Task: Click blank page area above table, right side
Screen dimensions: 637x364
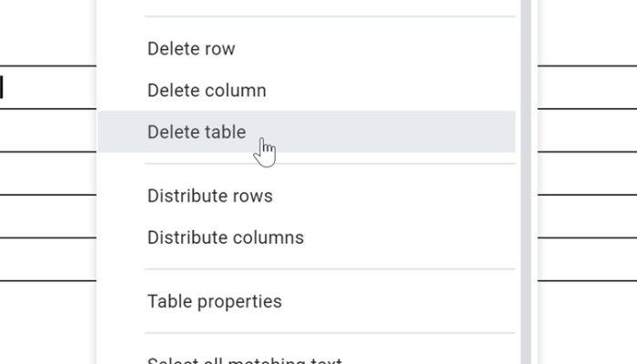Action: [x=587, y=32]
